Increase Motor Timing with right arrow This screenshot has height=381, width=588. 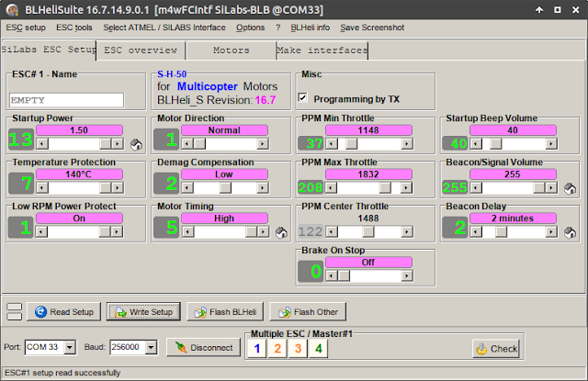tap(264, 232)
